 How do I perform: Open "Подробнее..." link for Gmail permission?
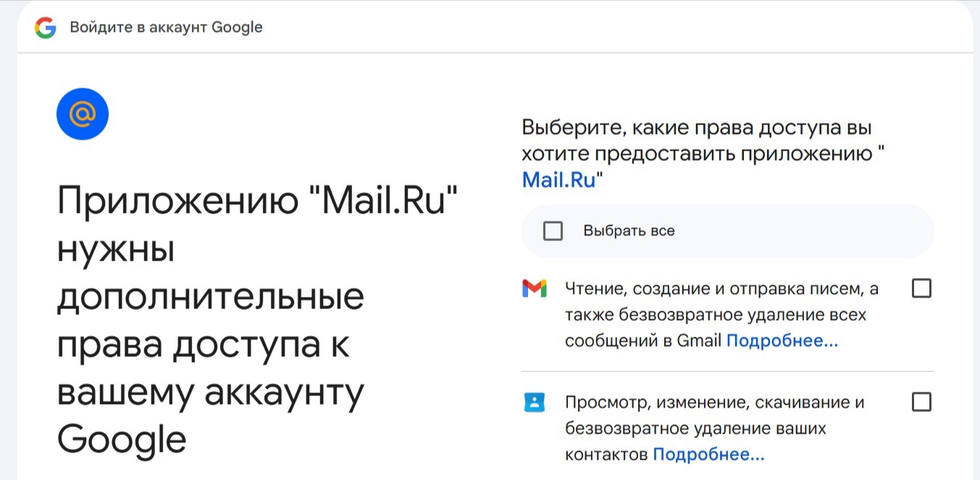[x=782, y=341]
